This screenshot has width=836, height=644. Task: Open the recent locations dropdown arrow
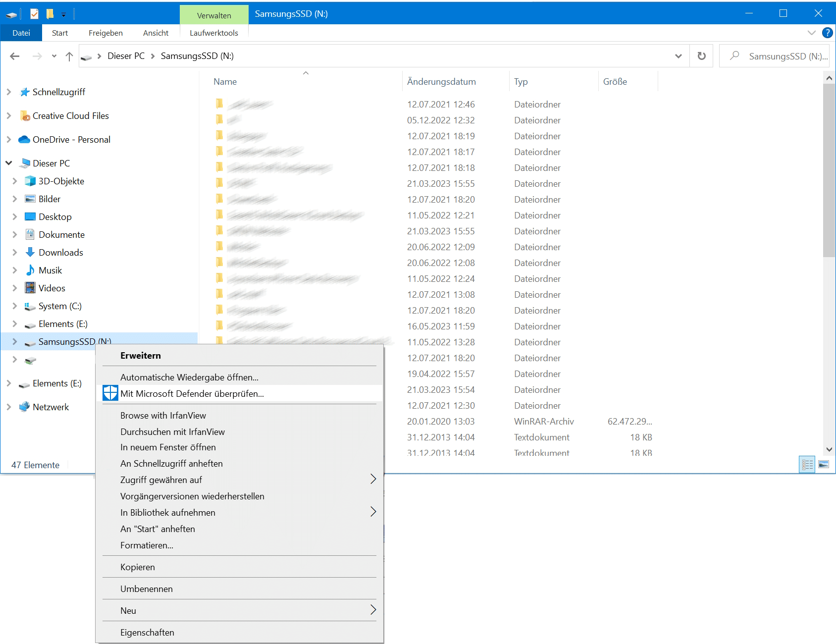point(54,56)
